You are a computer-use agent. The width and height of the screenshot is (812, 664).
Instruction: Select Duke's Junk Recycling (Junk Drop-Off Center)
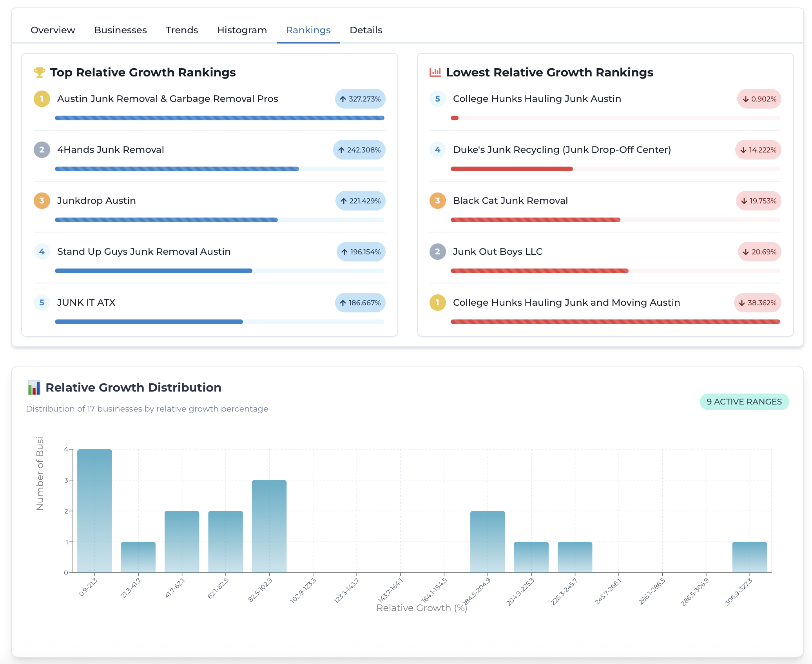(562, 150)
